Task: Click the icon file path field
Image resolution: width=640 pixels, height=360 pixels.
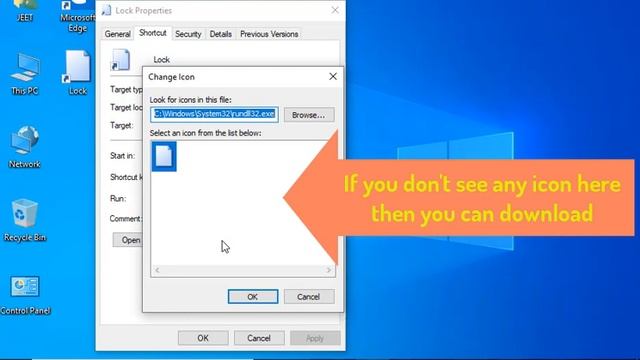Action: click(214, 114)
